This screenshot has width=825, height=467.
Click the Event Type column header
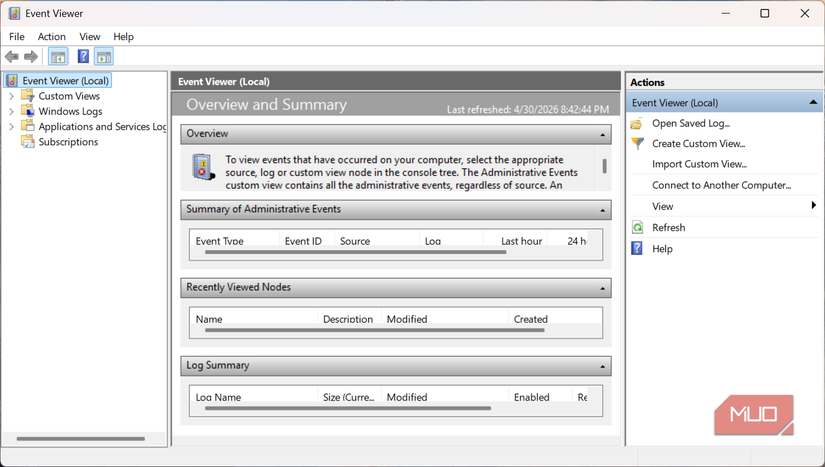[x=234, y=240]
